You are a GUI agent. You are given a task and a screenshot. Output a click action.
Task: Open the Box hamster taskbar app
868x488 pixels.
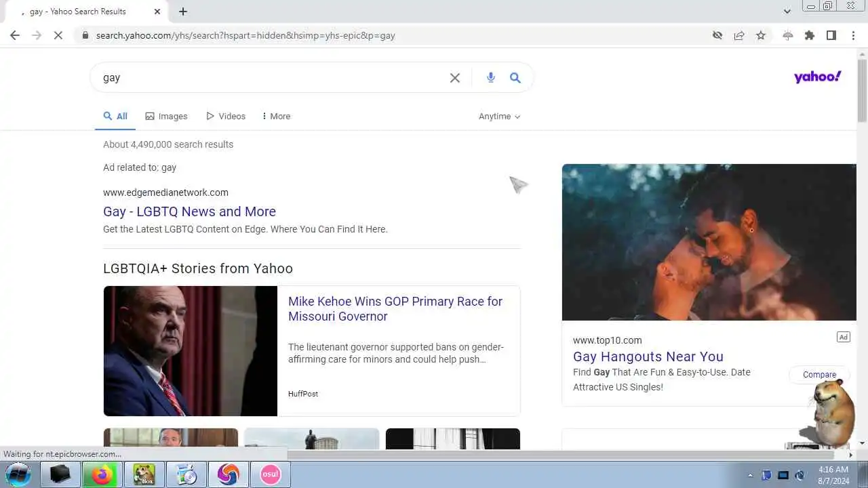pyautogui.click(x=144, y=474)
